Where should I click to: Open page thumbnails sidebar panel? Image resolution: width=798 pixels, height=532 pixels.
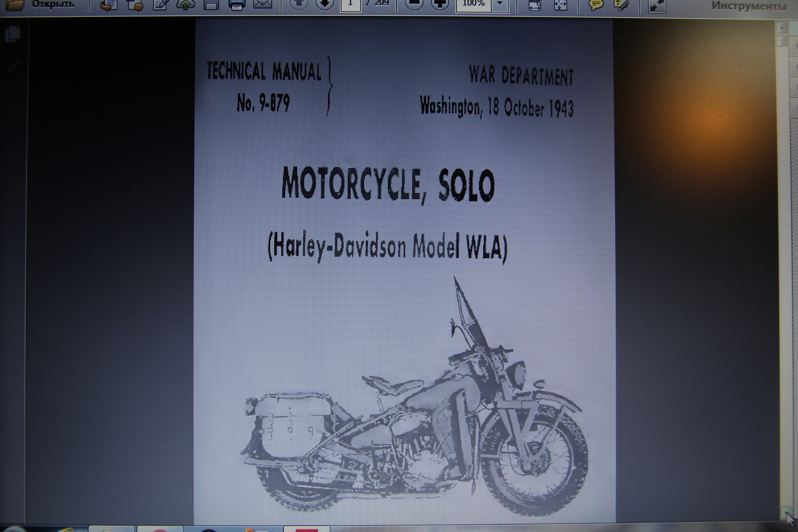13,34
